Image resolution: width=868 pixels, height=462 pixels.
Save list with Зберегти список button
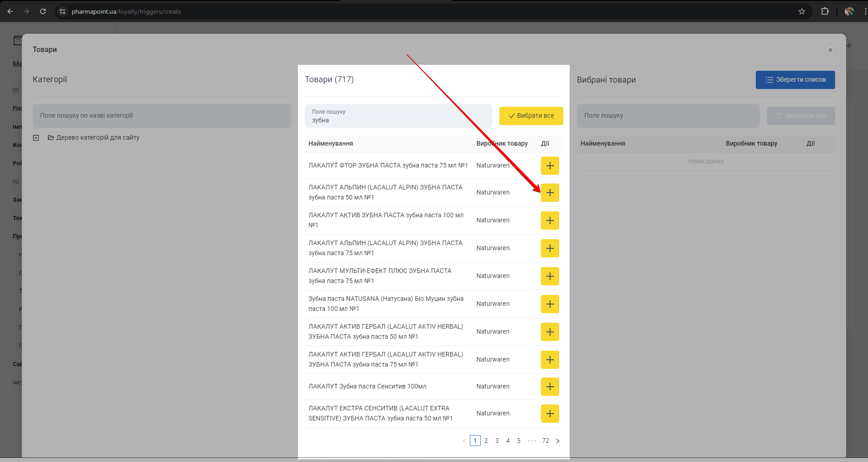click(x=795, y=80)
